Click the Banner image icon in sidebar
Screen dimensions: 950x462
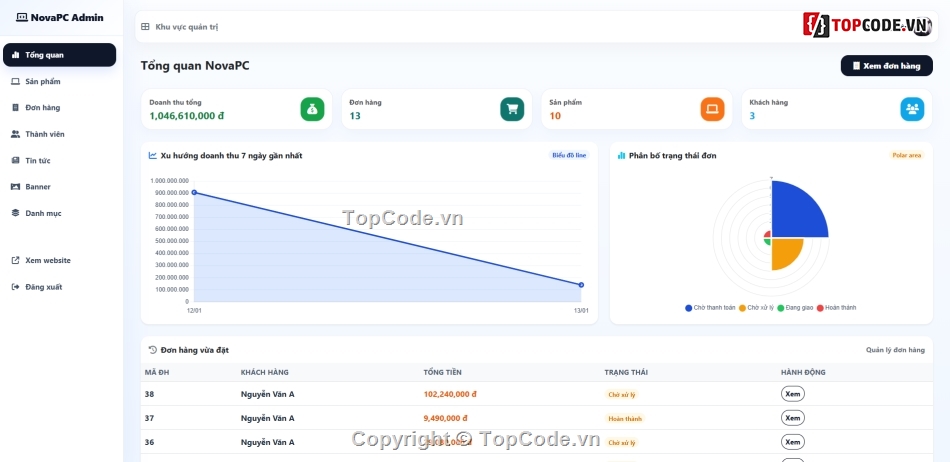coord(16,186)
